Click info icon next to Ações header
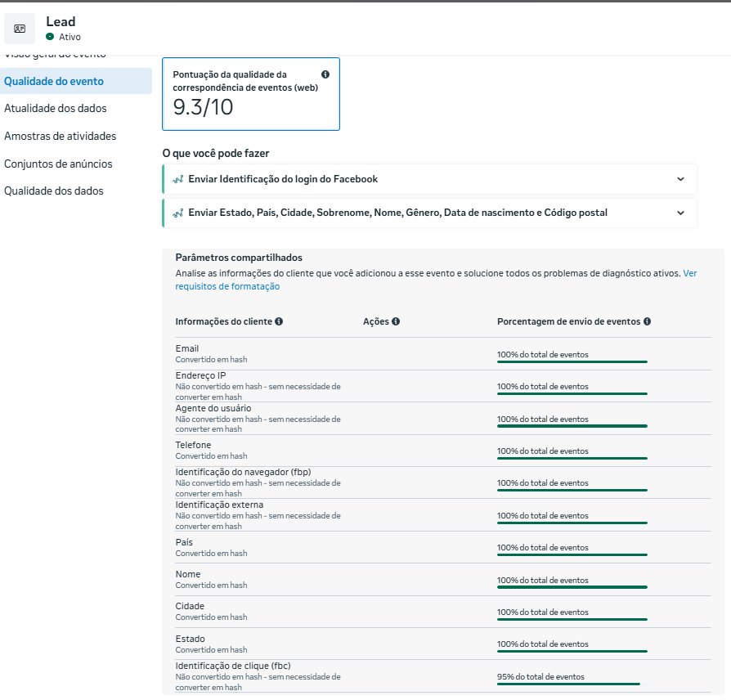This screenshot has height=700, width=731. click(x=396, y=322)
